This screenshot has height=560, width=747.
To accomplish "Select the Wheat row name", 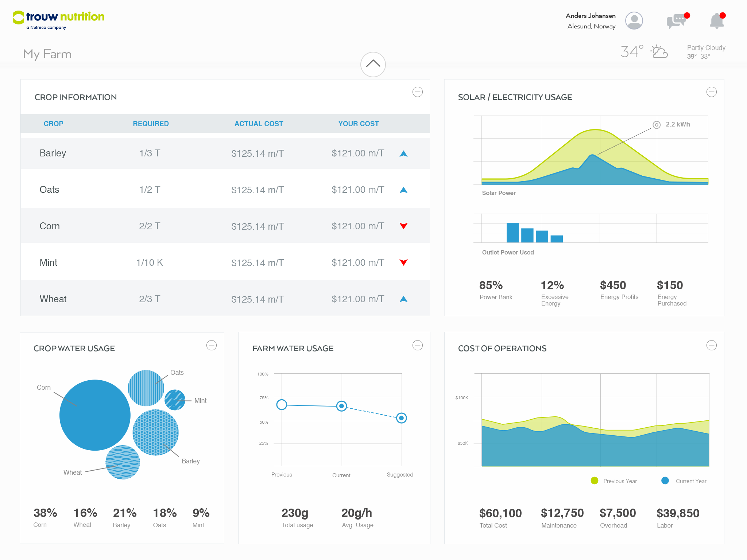I will pyautogui.click(x=53, y=299).
